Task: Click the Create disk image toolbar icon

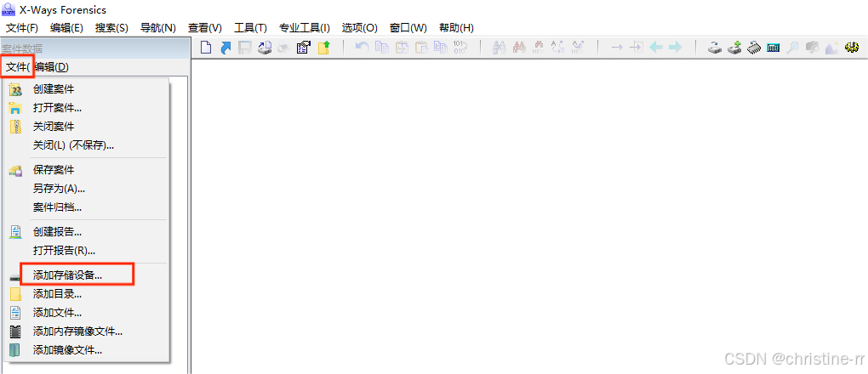Action: tap(264, 48)
